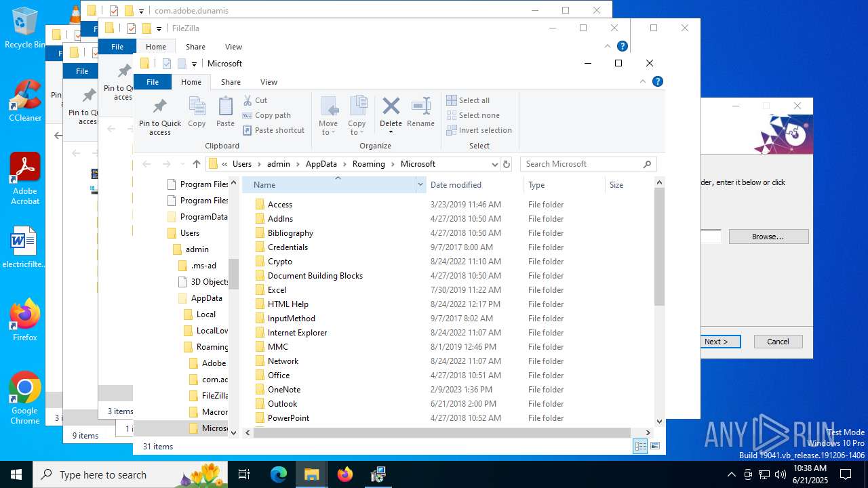Click the Search Microsoft field
The image size is (868, 488).
point(588,164)
